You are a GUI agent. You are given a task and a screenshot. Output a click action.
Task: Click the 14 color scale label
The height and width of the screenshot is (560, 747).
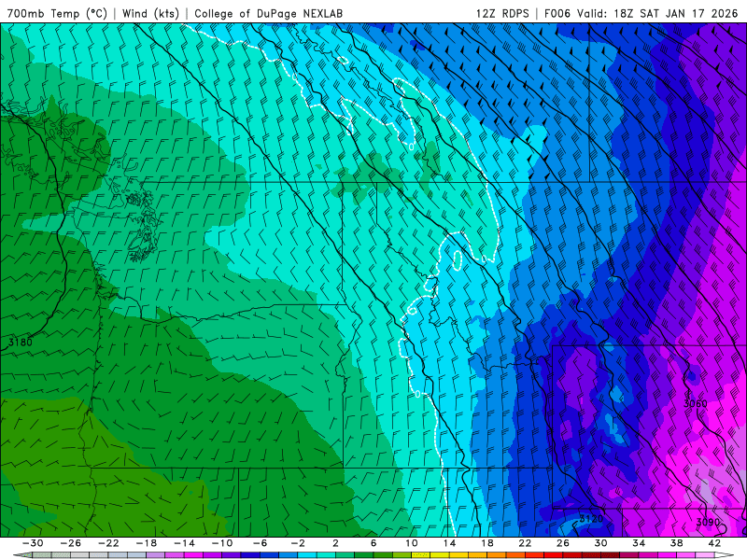pos(449,543)
